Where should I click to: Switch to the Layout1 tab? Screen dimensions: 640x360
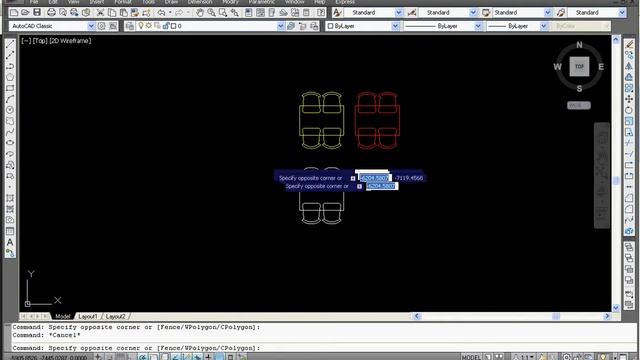coord(88,316)
